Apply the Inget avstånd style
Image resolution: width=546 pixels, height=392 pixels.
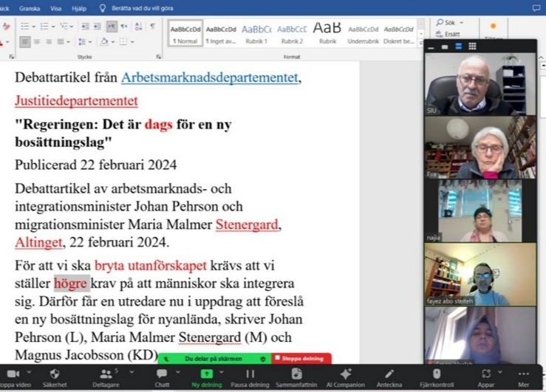coord(221,33)
